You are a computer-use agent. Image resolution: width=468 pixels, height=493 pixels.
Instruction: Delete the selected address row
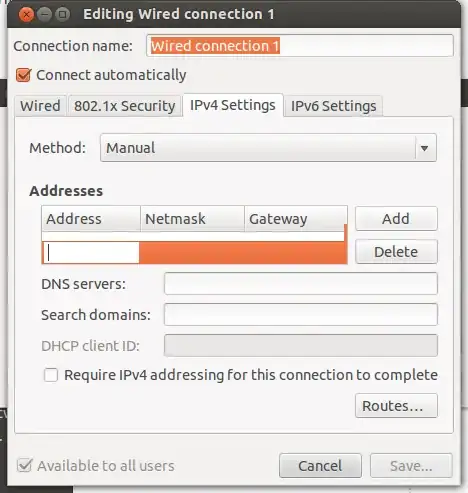(x=396, y=252)
